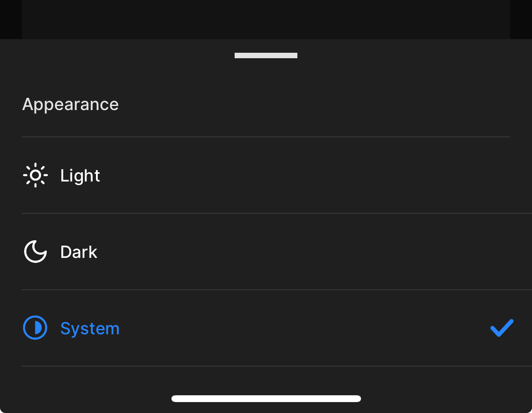
Task: Click the System label text
Action: point(90,327)
